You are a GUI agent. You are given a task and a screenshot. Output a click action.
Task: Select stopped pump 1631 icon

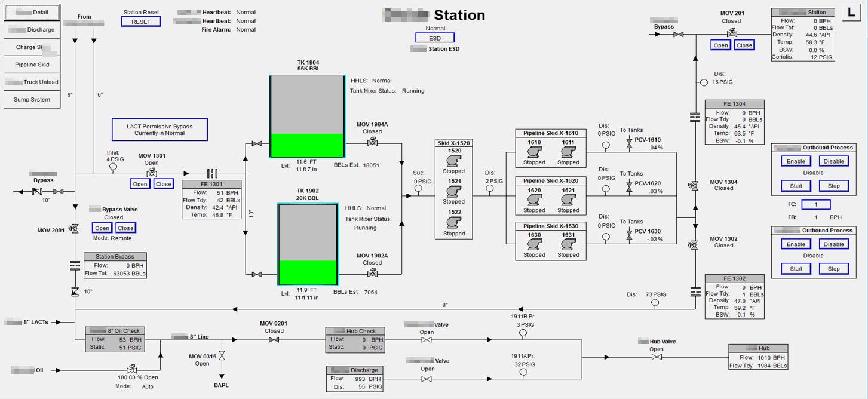pos(568,244)
